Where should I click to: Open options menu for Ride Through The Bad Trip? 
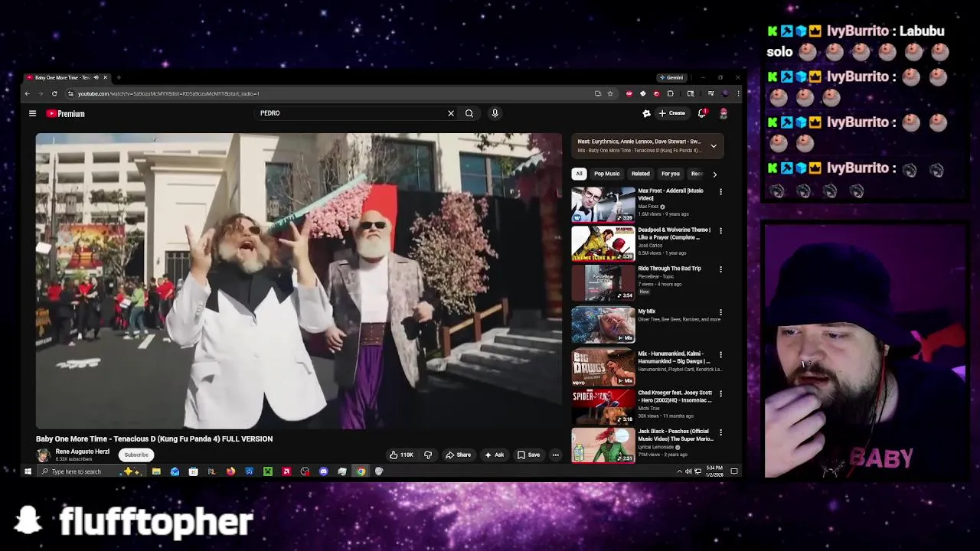click(x=720, y=269)
